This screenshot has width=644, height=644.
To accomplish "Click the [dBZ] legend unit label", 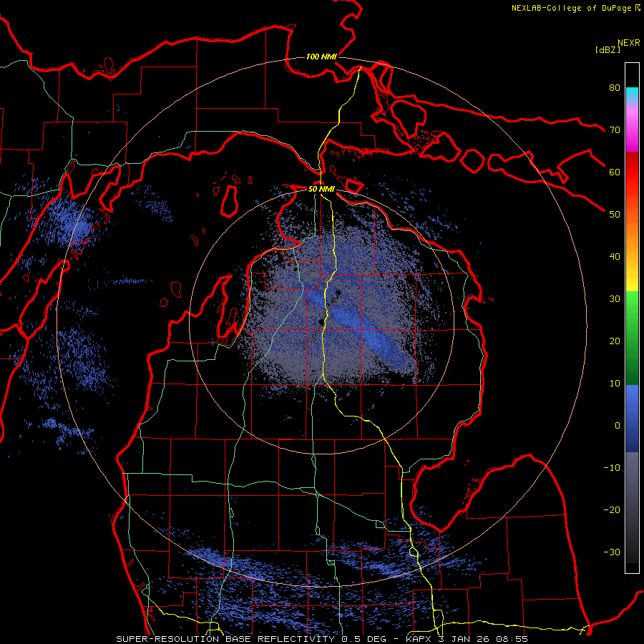I will [608, 49].
